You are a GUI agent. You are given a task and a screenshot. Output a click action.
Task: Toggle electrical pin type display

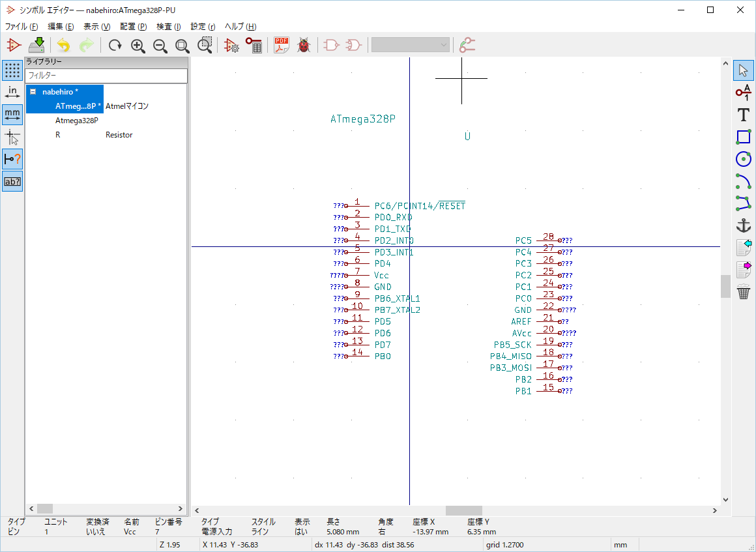12,158
